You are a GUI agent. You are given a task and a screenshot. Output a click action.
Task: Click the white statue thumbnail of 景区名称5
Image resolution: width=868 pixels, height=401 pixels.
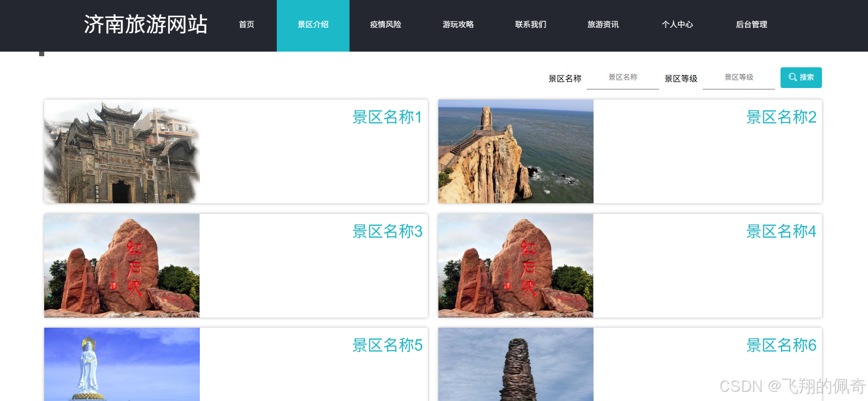122,364
